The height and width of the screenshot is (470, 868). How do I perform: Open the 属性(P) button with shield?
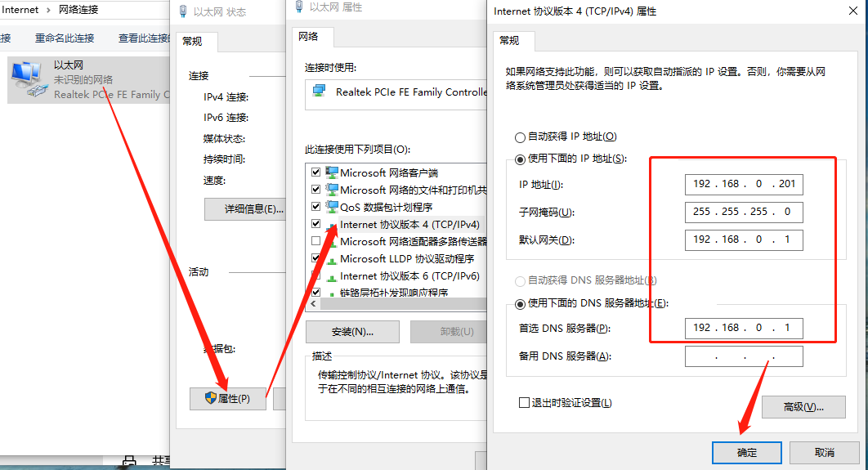[227, 399]
